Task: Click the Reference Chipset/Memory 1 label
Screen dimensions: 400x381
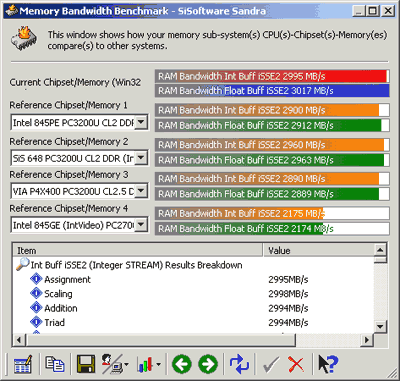Action: (x=68, y=105)
